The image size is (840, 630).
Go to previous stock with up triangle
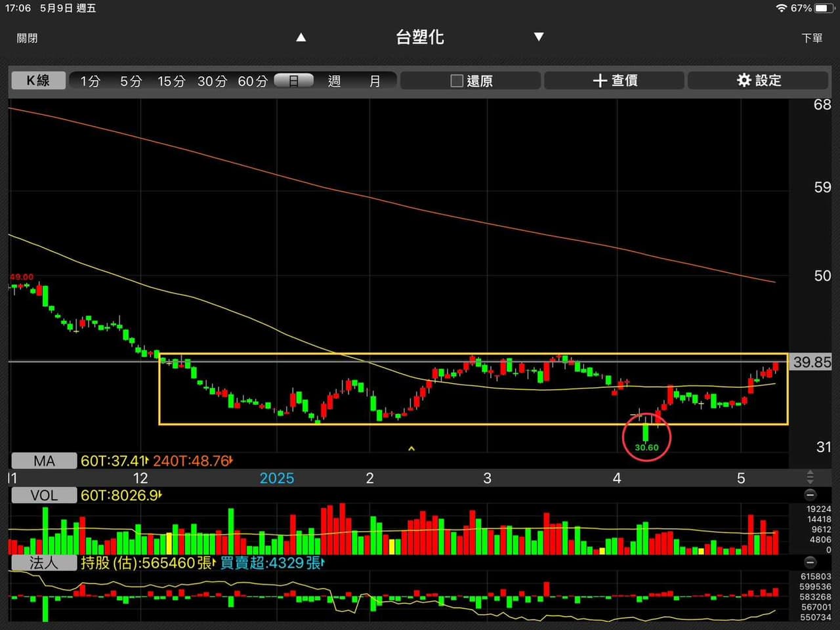[x=301, y=37]
